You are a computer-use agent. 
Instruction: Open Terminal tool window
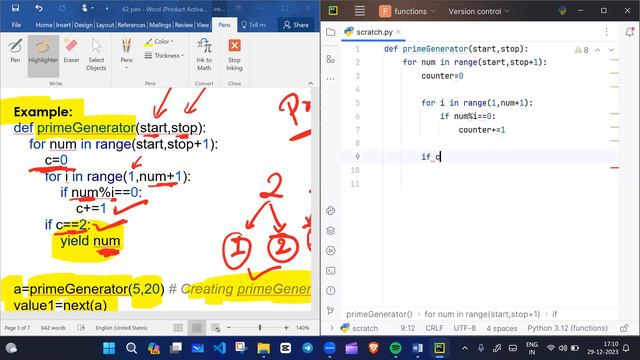point(331,271)
